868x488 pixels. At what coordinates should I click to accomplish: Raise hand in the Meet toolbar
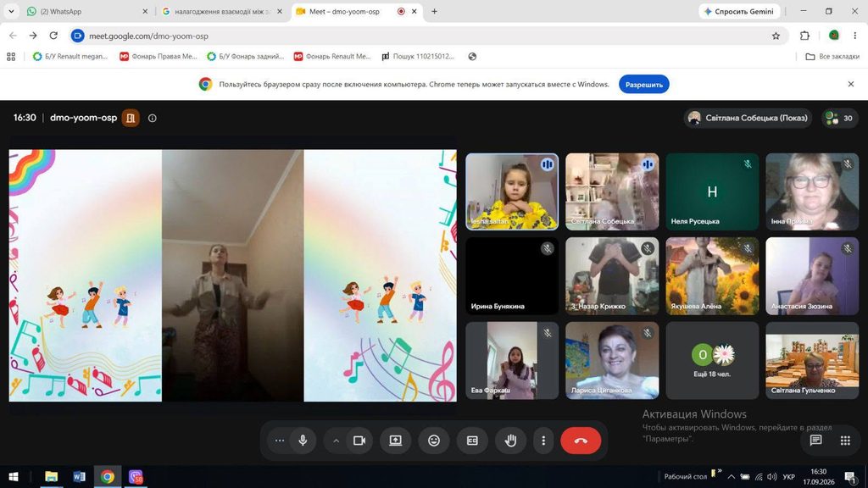click(510, 441)
